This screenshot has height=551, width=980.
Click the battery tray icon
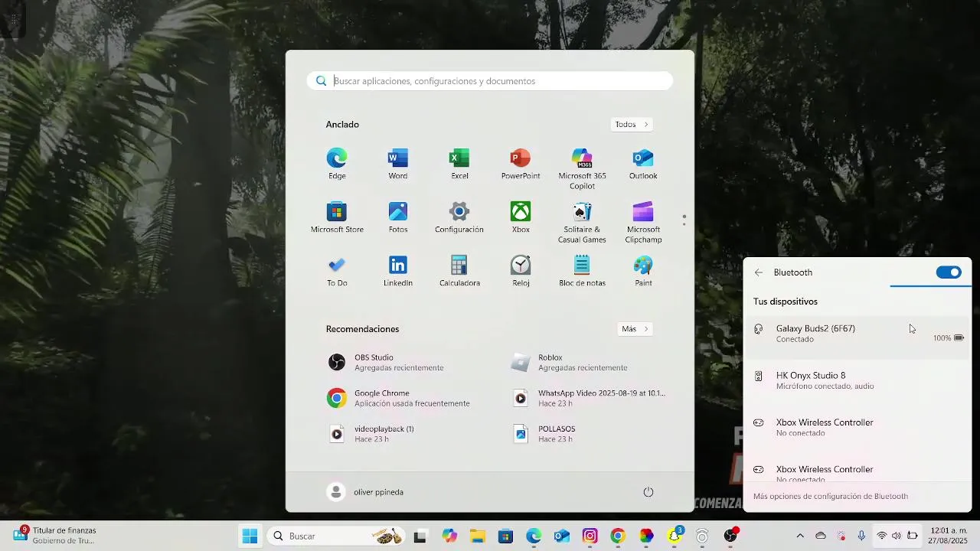point(912,536)
